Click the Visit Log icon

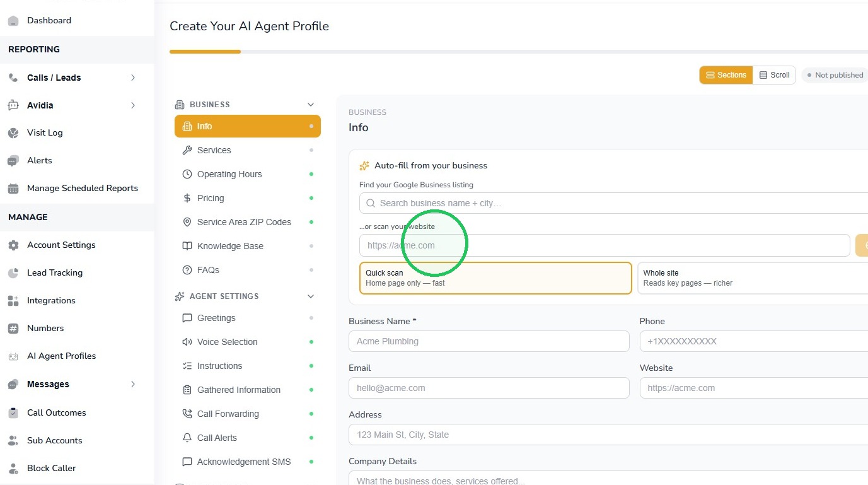13,133
